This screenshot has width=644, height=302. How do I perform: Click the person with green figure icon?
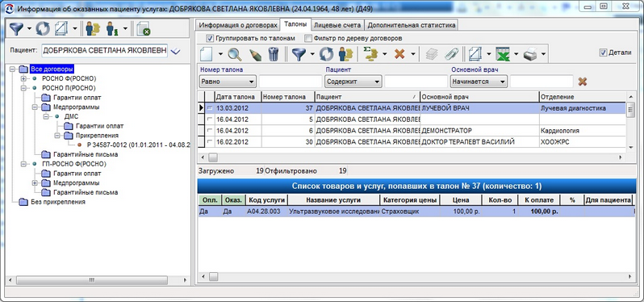(x=112, y=29)
